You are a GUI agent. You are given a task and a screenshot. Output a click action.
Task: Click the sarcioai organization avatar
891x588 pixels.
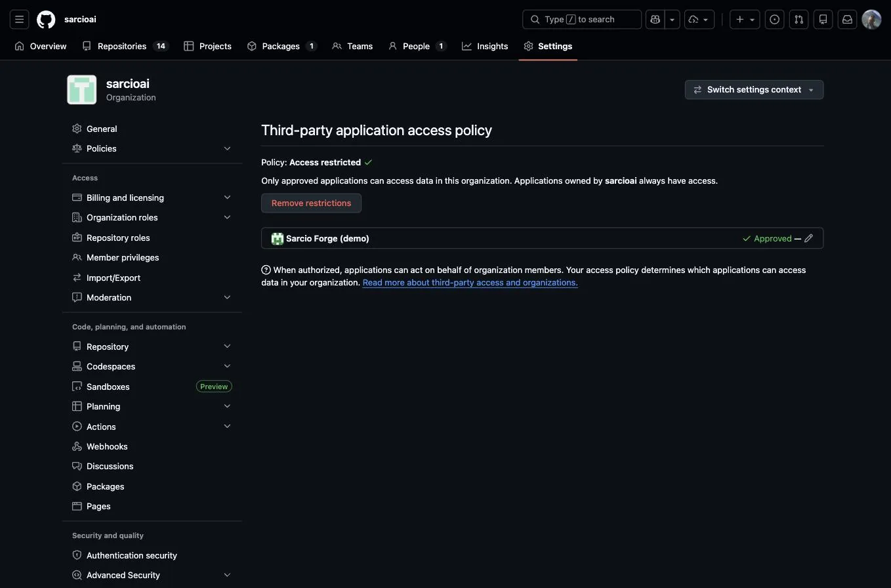click(x=82, y=90)
